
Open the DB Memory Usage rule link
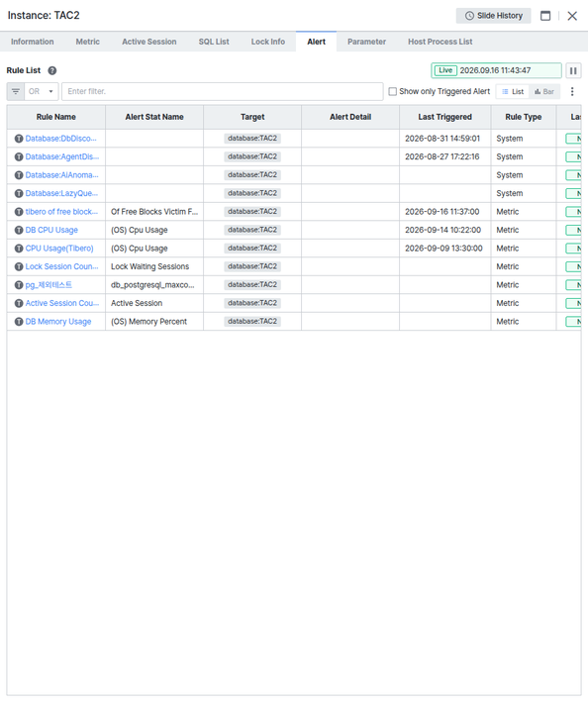58,322
